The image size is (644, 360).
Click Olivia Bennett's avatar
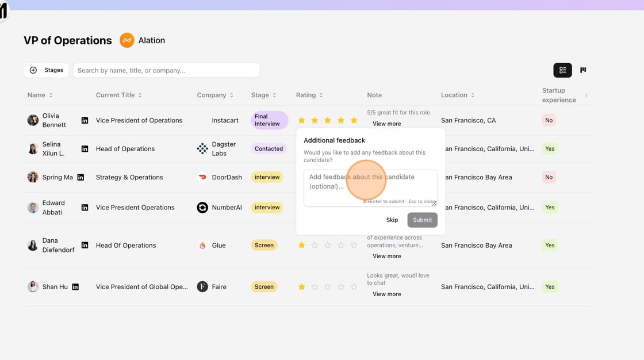pyautogui.click(x=33, y=120)
